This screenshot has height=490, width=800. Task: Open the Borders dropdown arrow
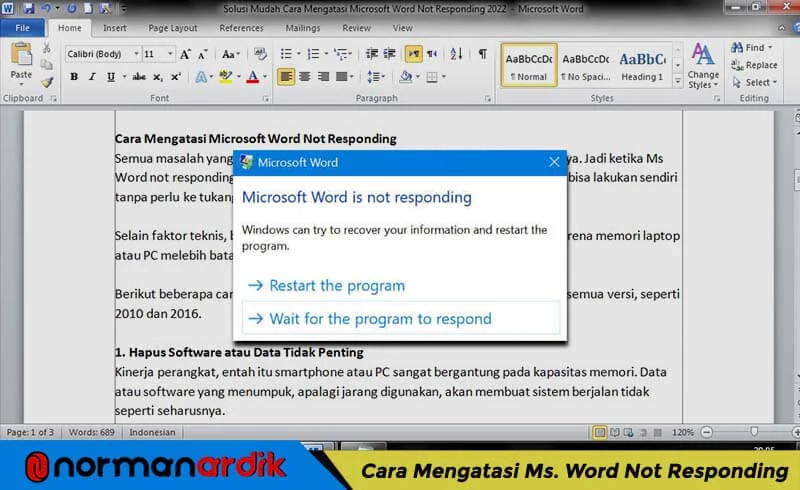(x=444, y=77)
